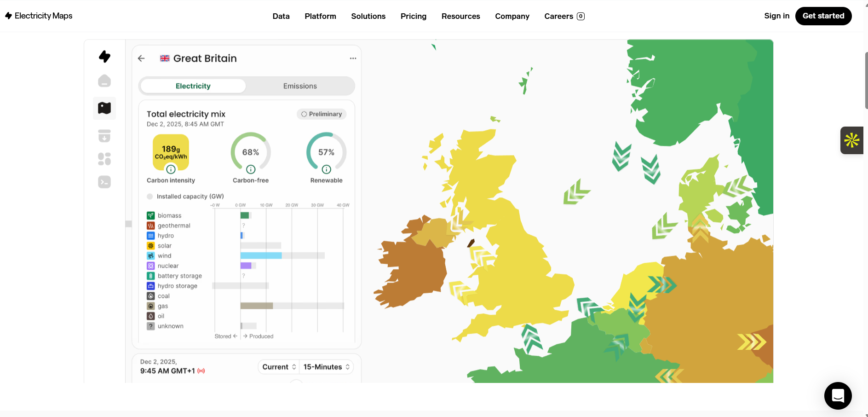Screen dimensions: 868x417
Task: Click the Sign in link
Action: tap(776, 16)
